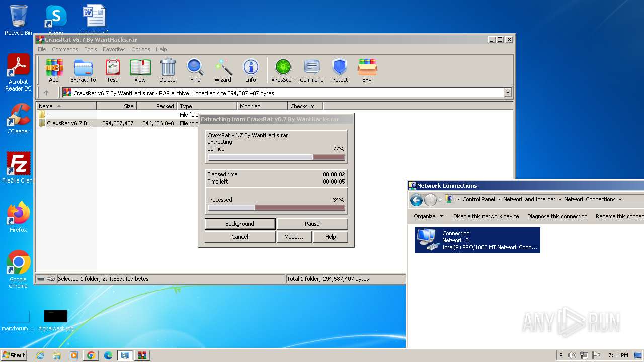Click the Edge icon in taskbar

pyautogui.click(x=108, y=355)
